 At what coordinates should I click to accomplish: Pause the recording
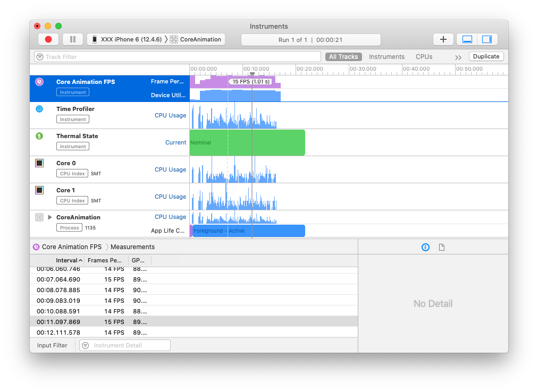(73, 39)
